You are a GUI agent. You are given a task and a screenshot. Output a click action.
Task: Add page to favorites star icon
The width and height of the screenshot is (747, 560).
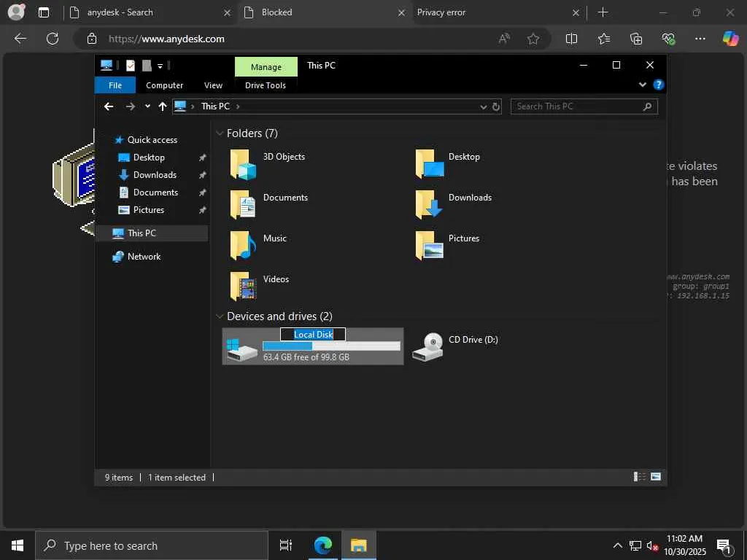coord(533,39)
